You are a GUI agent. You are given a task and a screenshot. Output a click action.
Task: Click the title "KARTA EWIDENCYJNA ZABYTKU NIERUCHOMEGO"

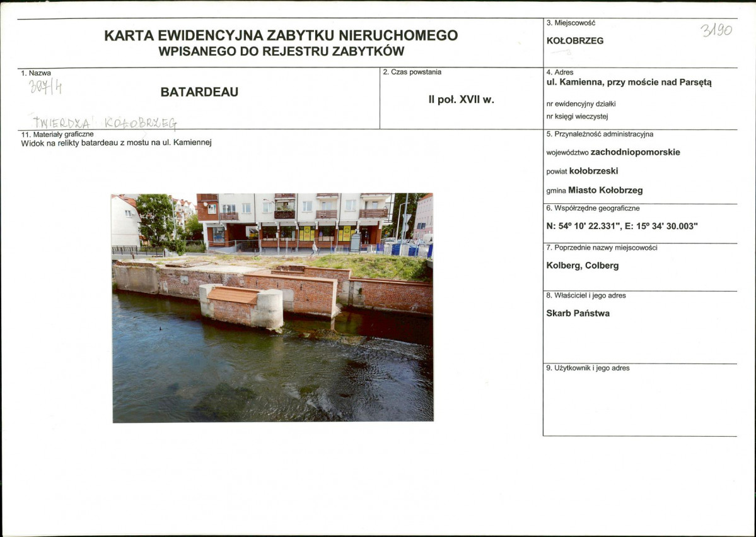(x=281, y=35)
